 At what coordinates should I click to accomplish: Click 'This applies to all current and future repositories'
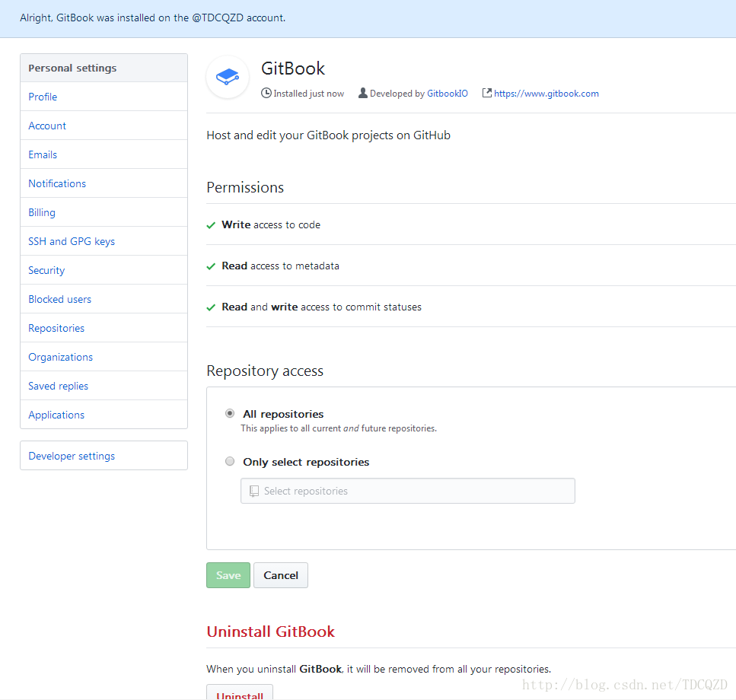[339, 428]
